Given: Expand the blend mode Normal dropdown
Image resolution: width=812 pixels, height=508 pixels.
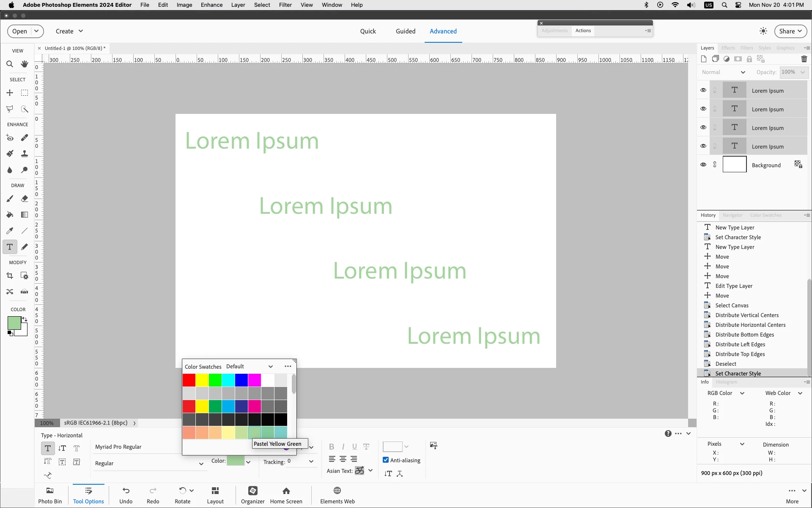Looking at the screenshot, I should (723, 72).
